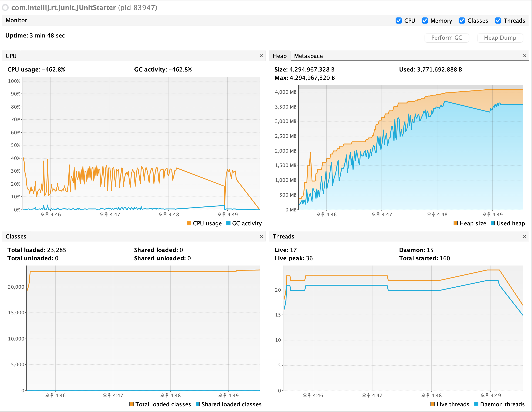Click the CPU panel title label
Viewport: 532px width, 412px height.
11,56
